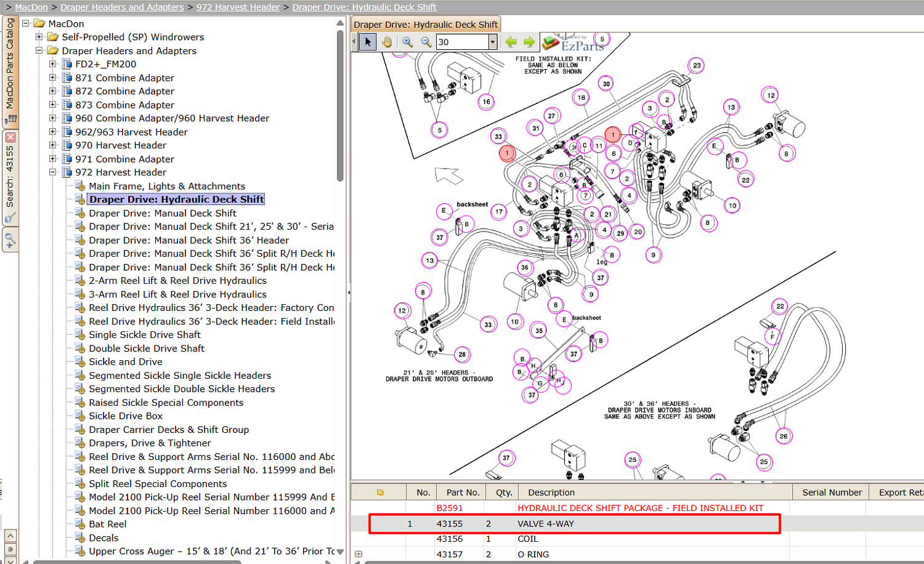Click the zoom value input field

pyautogui.click(x=462, y=42)
